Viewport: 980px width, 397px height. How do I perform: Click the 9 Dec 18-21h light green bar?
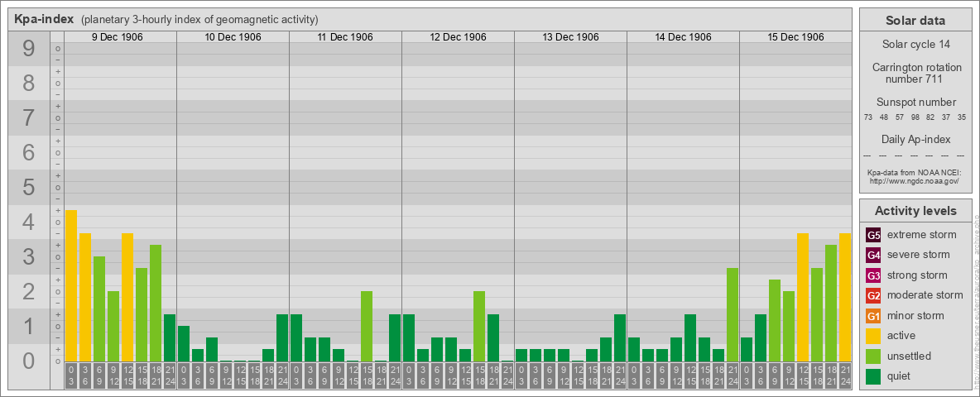156,304
